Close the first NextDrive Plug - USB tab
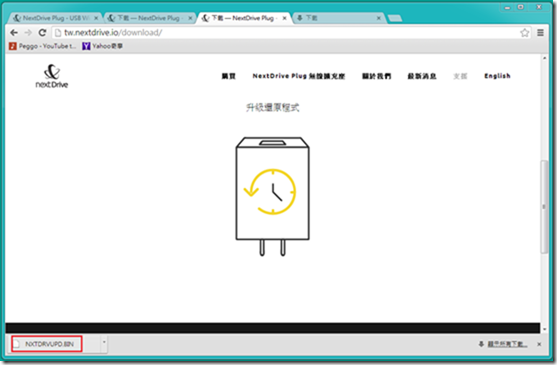This screenshot has height=365, width=557. click(x=96, y=18)
